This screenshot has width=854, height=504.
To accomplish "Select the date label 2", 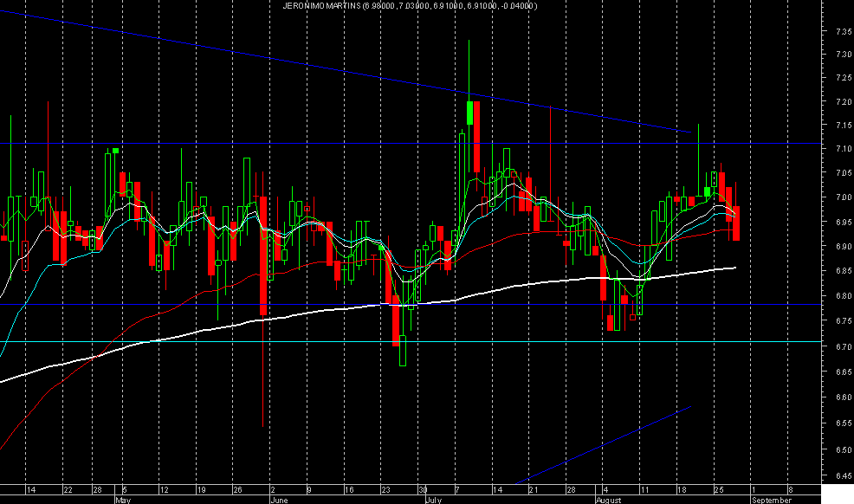I will click(273, 490).
